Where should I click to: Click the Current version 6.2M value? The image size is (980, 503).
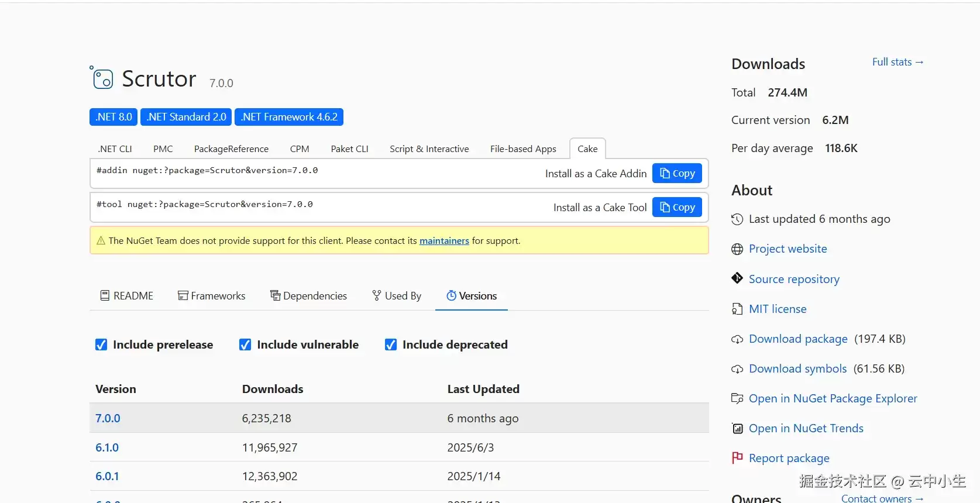(835, 120)
